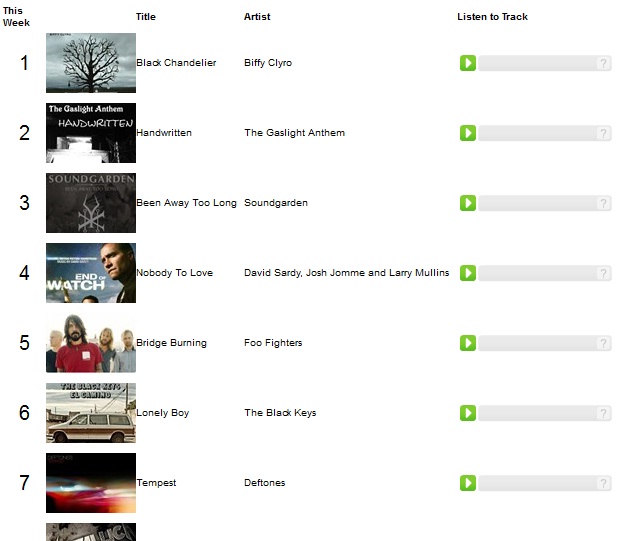Click the question mark on the Black Chandelier player
Image resolution: width=617 pixels, height=541 pixels.
click(603, 63)
